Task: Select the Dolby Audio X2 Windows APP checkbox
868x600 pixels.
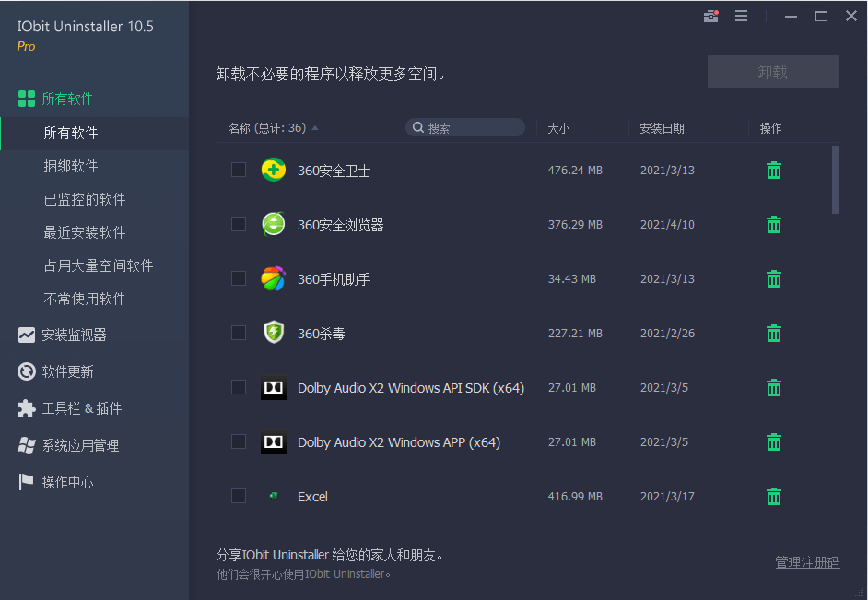Action: pyautogui.click(x=239, y=441)
